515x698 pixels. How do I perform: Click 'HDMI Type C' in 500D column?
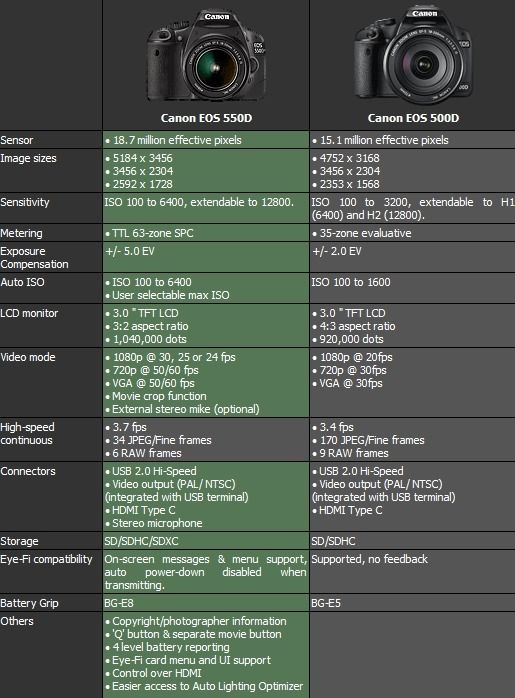[350, 511]
